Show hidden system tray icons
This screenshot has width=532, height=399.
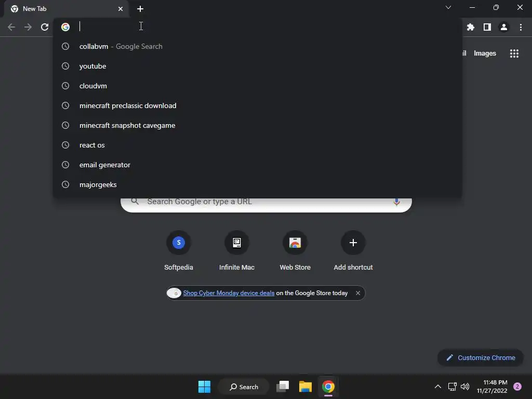click(x=438, y=387)
